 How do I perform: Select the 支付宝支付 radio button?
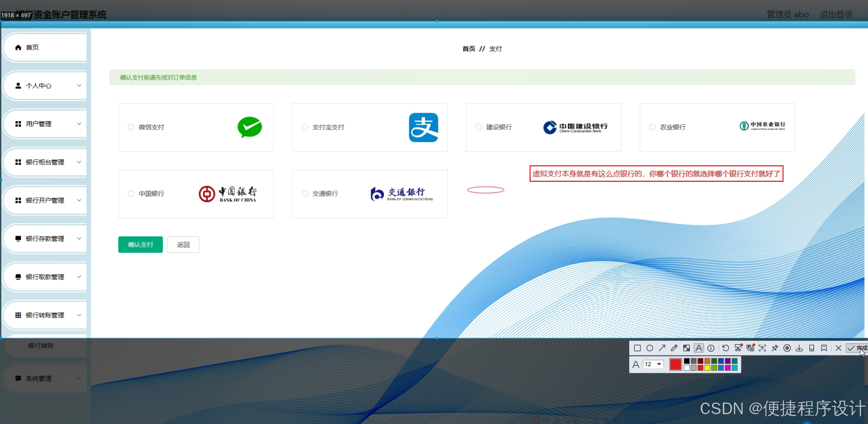tap(305, 127)
